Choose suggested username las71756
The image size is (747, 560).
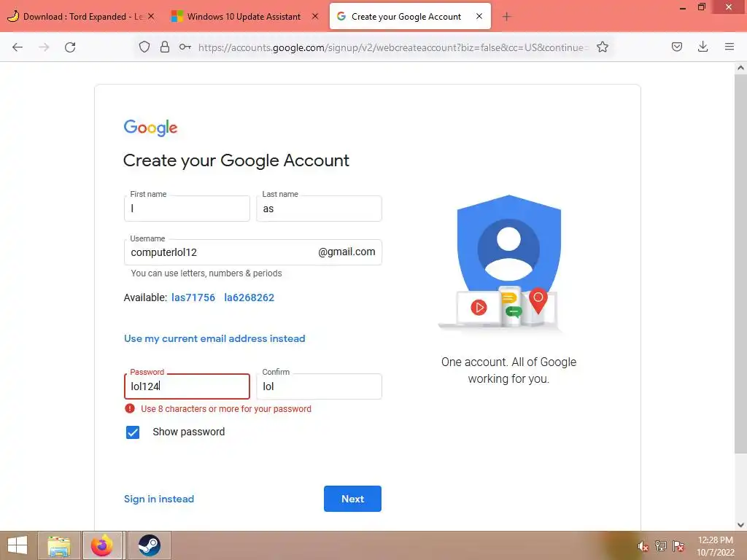pyautogui.click(x=193, y=297)
